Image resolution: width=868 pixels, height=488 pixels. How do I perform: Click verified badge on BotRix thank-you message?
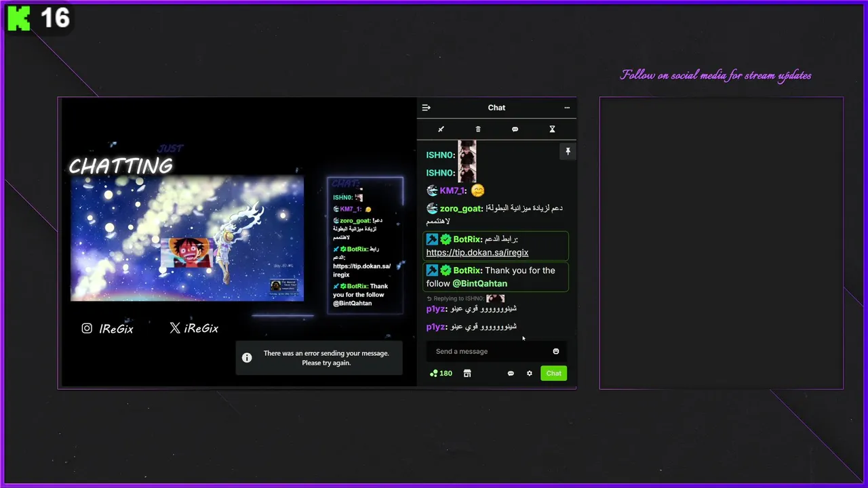[x=446, y=270]
